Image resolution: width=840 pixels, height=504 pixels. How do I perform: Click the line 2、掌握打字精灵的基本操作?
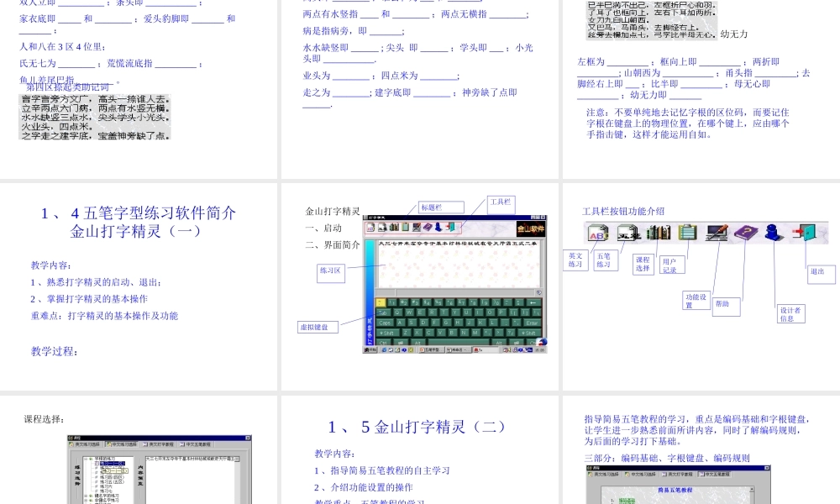[89, 299]
